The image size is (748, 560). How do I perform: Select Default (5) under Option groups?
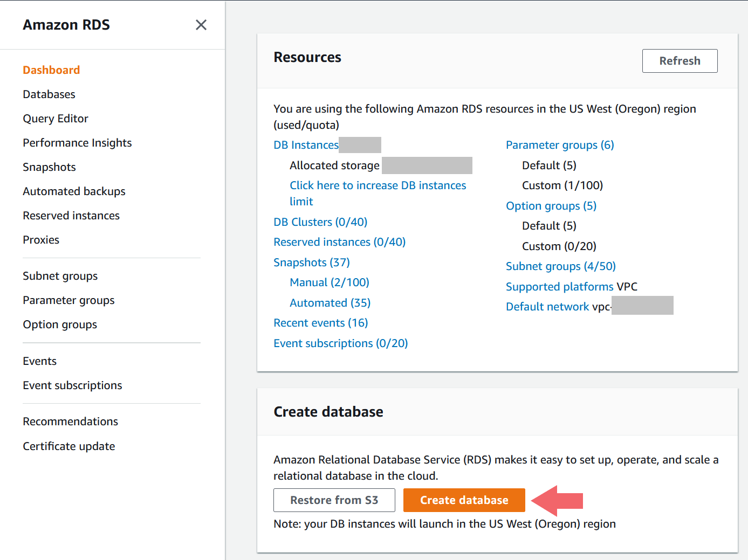point(549,226)
